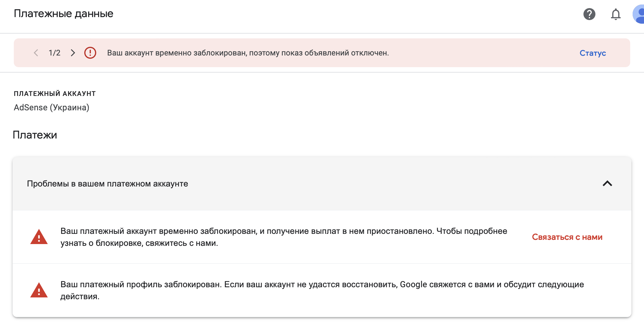This screenshot has height=328, width=644.
Task: Open the user account avatar
Action: click(639, 14)
